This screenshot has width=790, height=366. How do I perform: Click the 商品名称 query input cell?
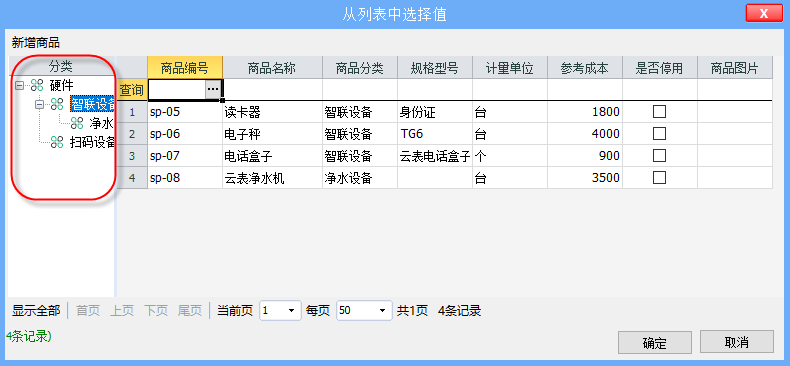pyautogui.click(x=272, y=90)
